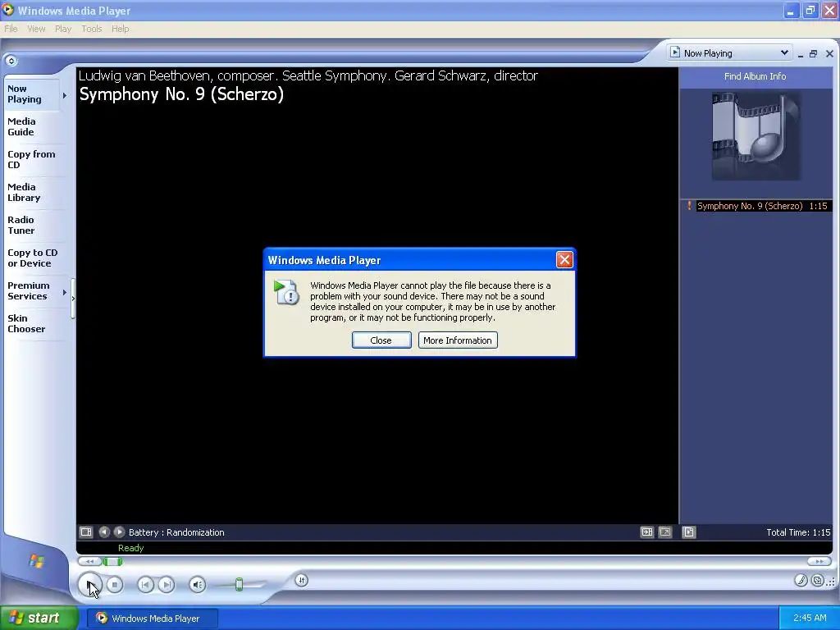Click the Stop button
Screen dimensions: 840x630
[x=114, y=584]
